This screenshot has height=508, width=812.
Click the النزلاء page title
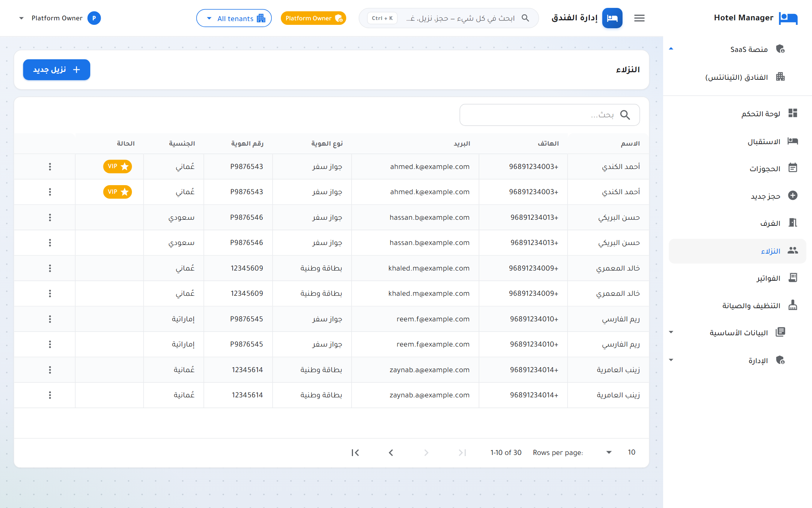coord(628,70)
